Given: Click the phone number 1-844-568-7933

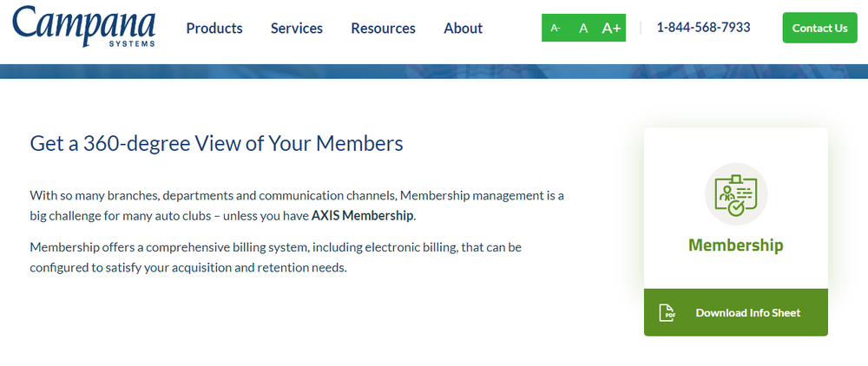Looking at the screenshot, I should pyautogui.click(x=704, y=28).
